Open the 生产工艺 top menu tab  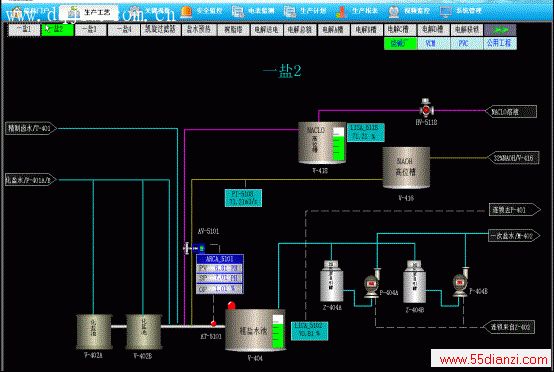[x=89, y=13]
